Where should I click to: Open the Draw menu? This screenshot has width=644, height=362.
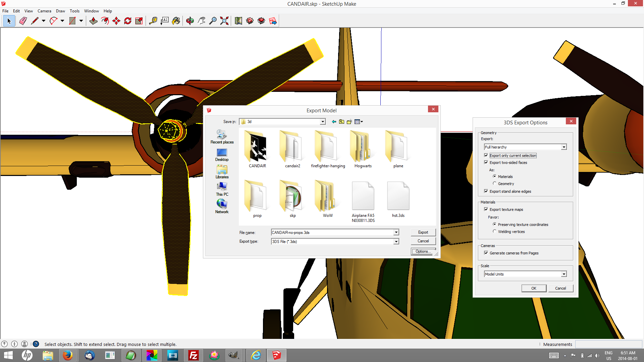(x=60, y=11)
